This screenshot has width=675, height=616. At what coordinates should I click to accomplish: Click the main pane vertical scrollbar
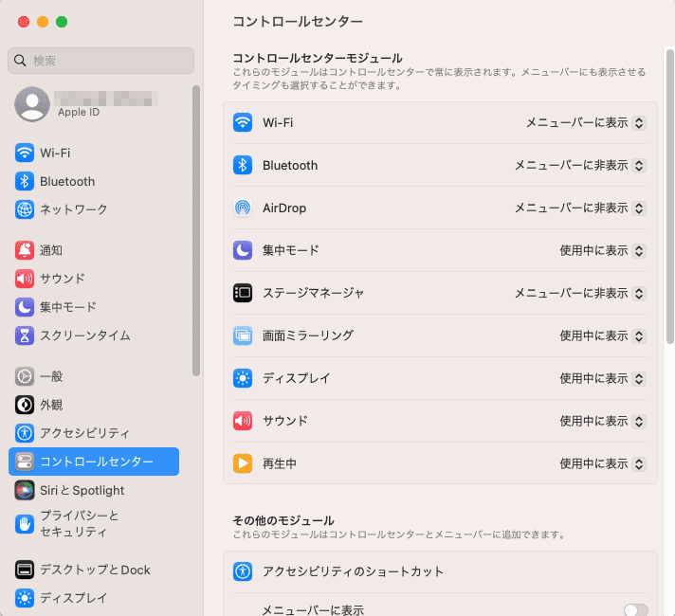(670, 196)
